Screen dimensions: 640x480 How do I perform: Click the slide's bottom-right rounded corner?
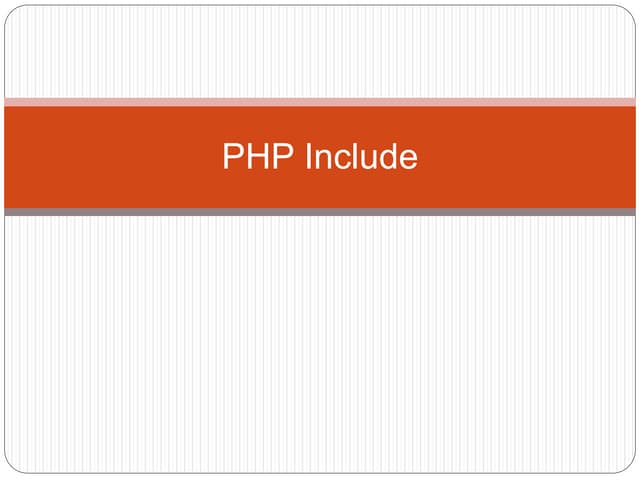628,466
